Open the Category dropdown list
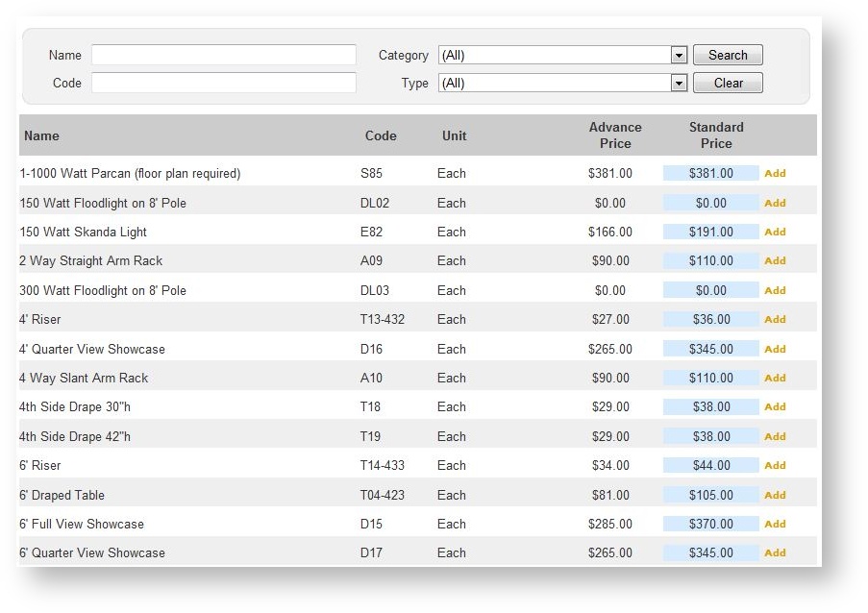 679,56
